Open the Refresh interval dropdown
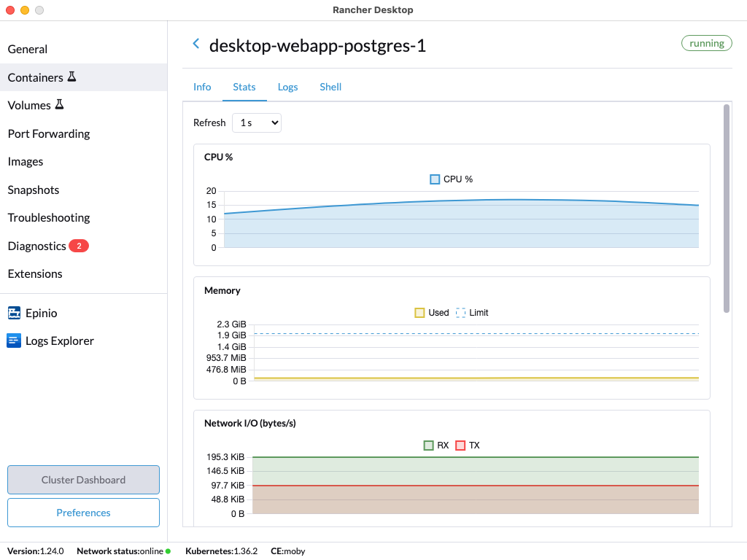Viewport: 747px width, 560px height. (x=256, y=122)
